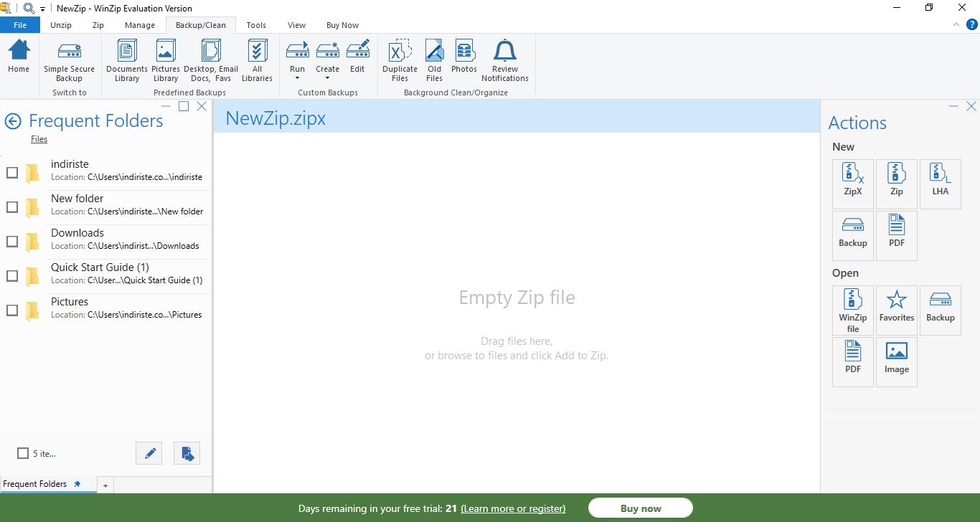Add a new tab with plus button

105,485
